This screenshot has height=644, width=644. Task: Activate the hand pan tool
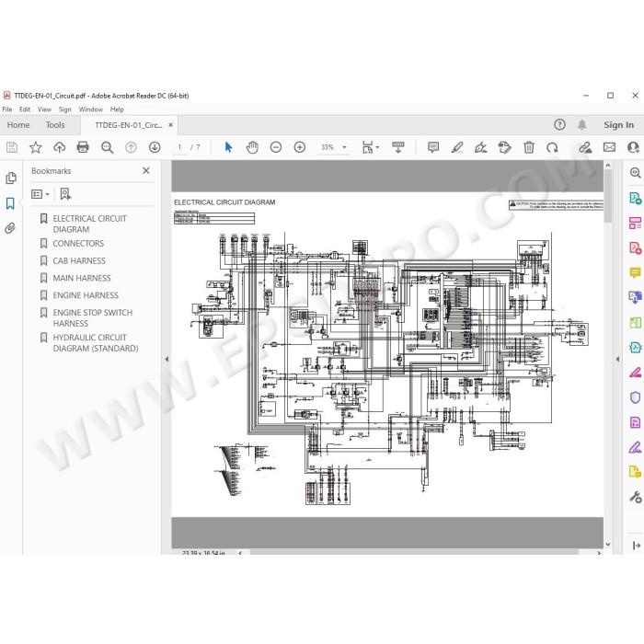click(252, 147)
